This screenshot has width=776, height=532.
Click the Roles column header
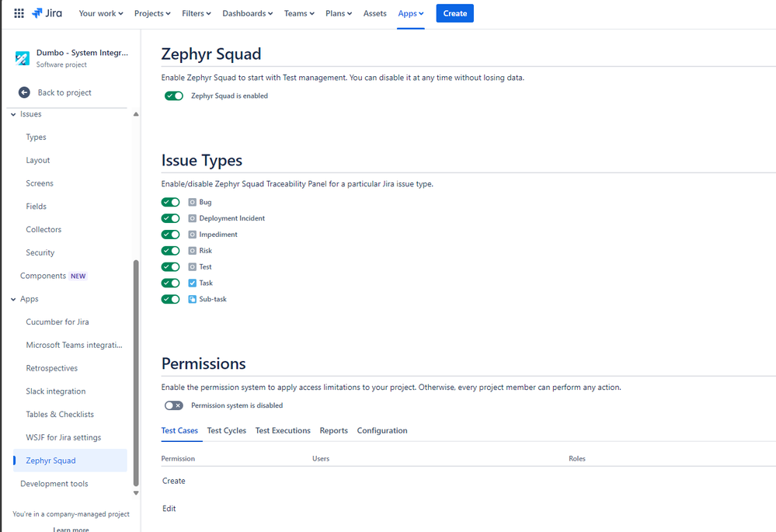point(577,459)
